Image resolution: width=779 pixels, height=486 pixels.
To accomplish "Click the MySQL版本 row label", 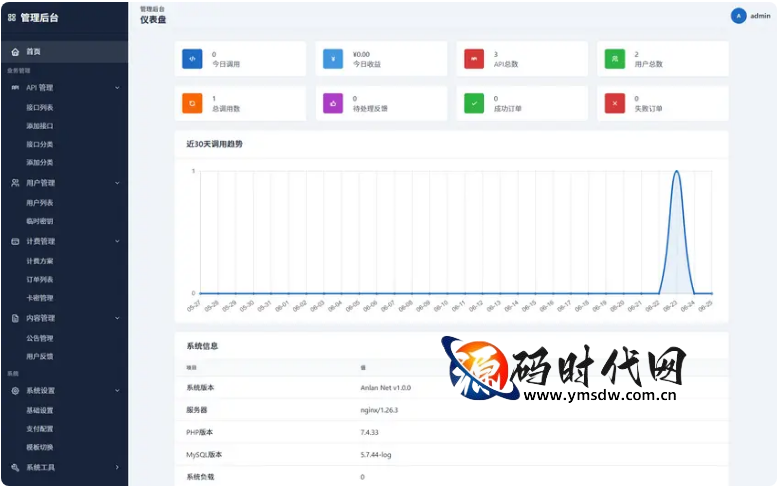I will 204,455.
